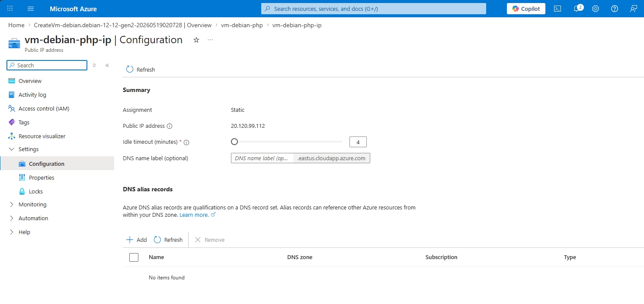644x304 pixels.
Task: Click the Public IP address resource icon
Action: [14, 43]
